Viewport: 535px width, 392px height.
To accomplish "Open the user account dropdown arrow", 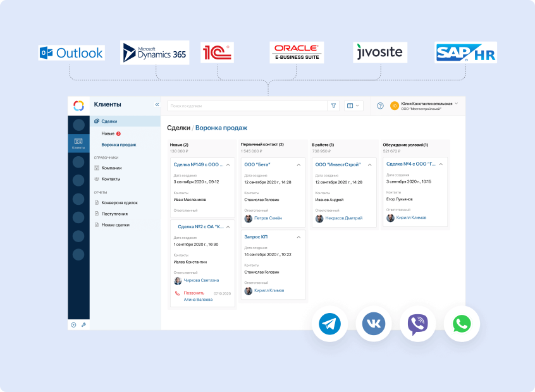I will point(456,103).
